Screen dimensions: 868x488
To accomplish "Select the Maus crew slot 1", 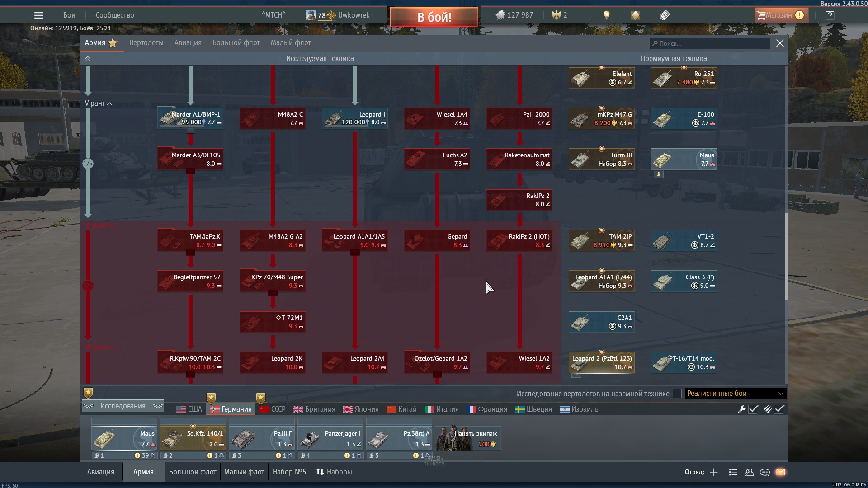I will pos(124,438).
